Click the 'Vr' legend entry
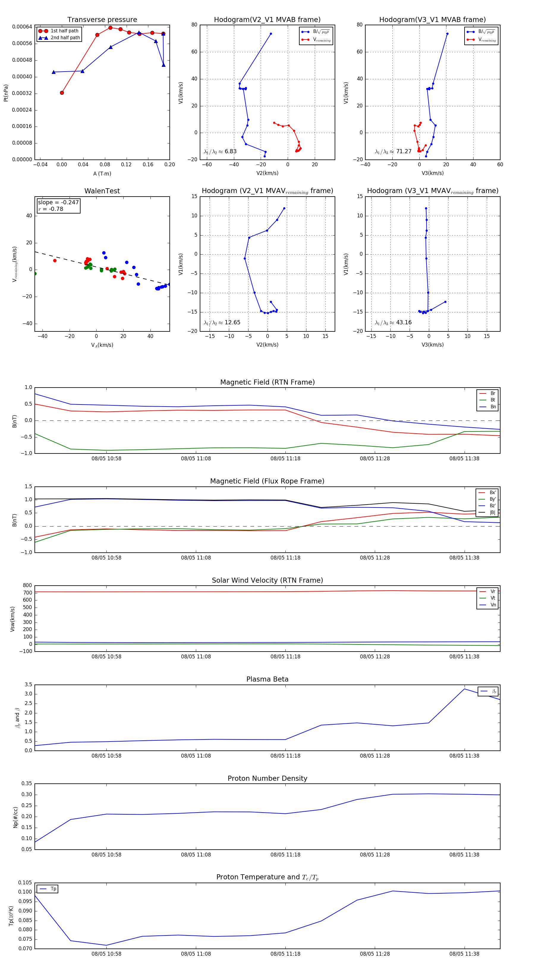Screen dimensions: 535x980 click(x=488, y=592)
